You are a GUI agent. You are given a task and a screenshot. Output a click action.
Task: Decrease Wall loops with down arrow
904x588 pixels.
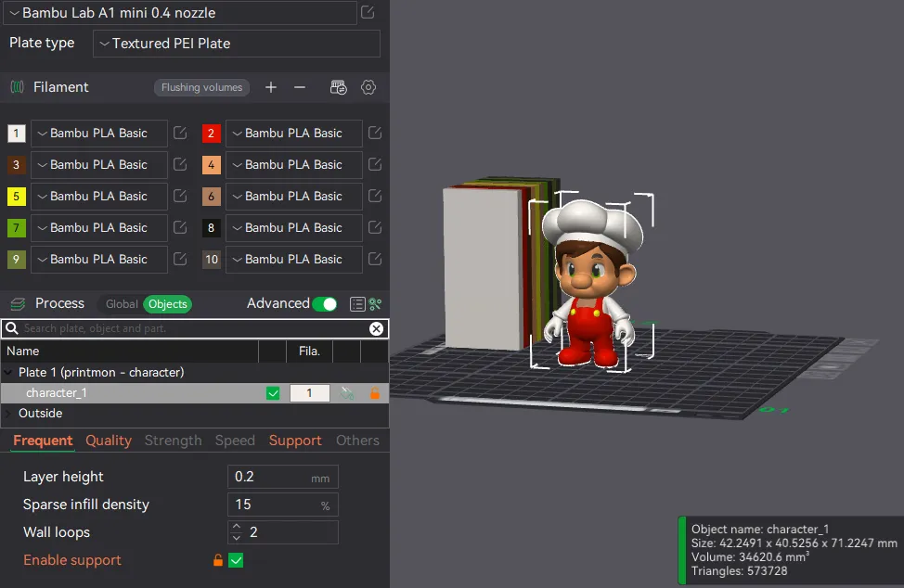237,538
